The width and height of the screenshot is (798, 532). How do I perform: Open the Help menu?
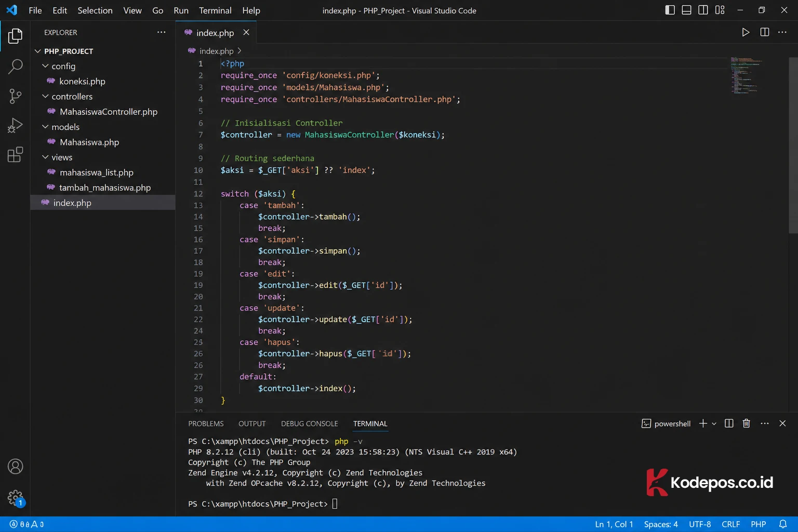tap(251, 10)
